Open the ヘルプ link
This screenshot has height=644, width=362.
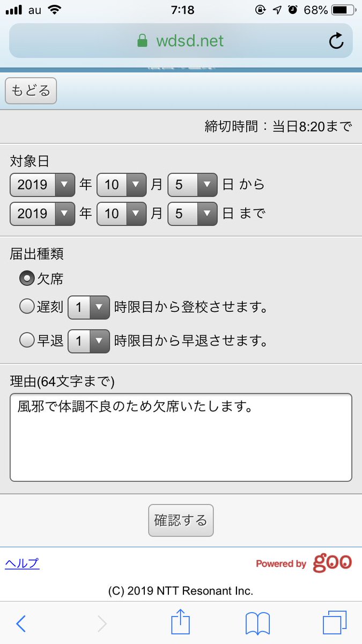click(22, 563)
